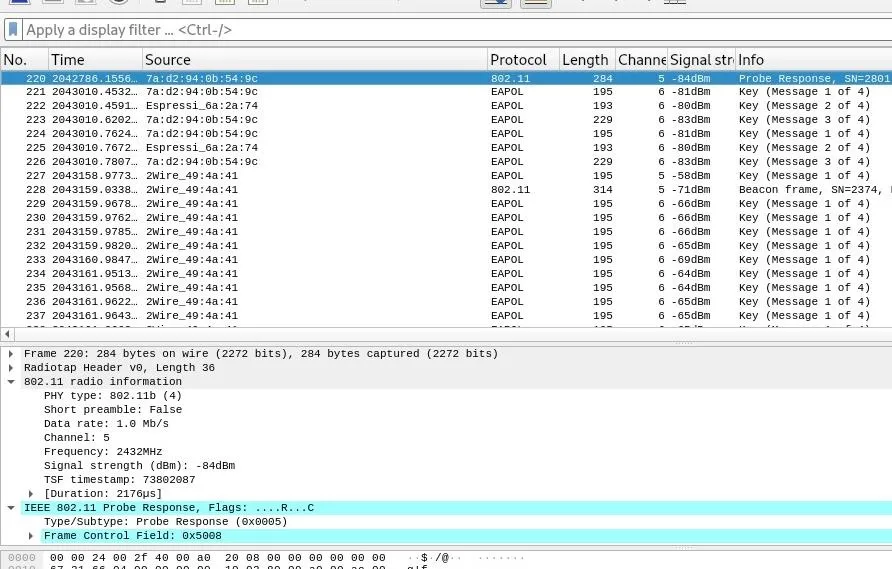Select packet 222 from Espressi_6a:2a:74
892x569 pixels.
446,106
